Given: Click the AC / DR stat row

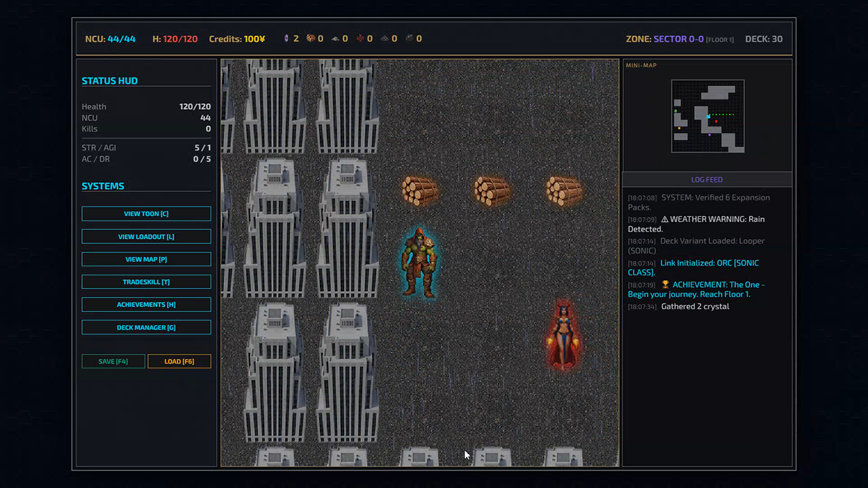Looking at the screenshot, I should 146,158.
